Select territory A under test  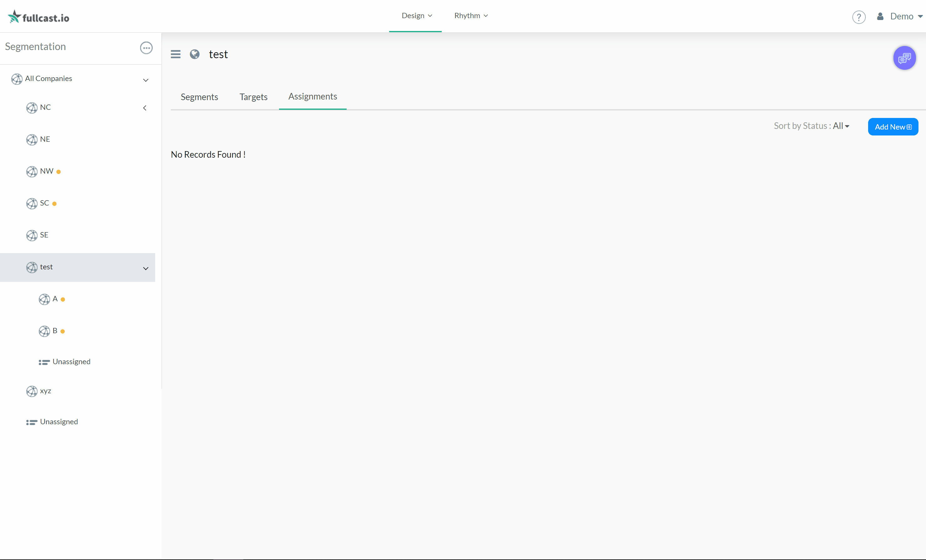(55, 299)
